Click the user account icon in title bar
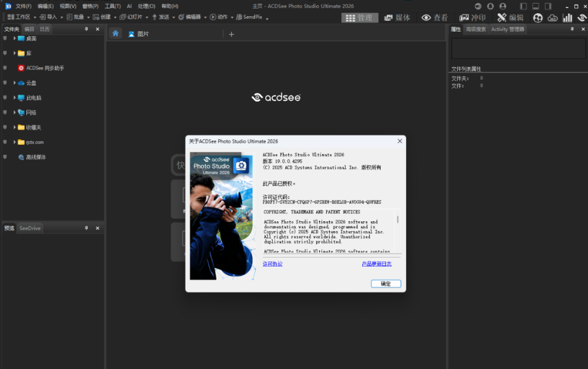The height and width of the screenshot is (369, 588). coord(502,6)
